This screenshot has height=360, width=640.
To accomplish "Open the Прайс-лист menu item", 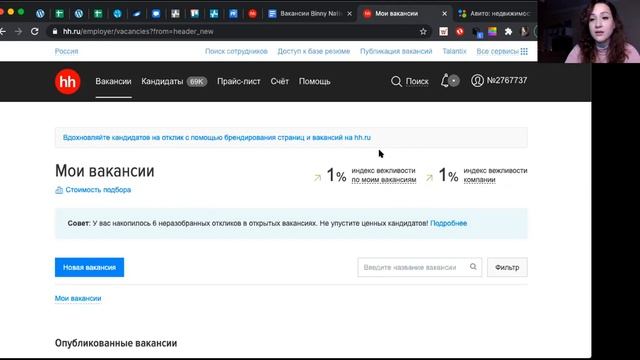I will 239,81.
